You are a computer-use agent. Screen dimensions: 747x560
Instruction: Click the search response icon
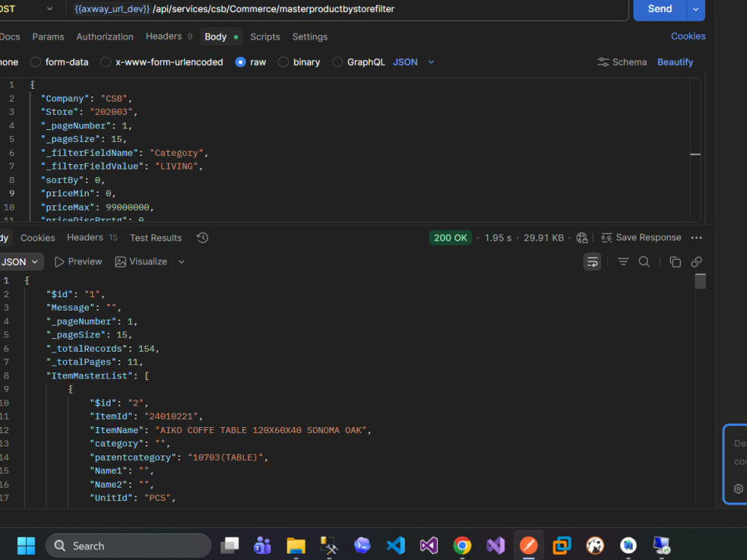644,261
